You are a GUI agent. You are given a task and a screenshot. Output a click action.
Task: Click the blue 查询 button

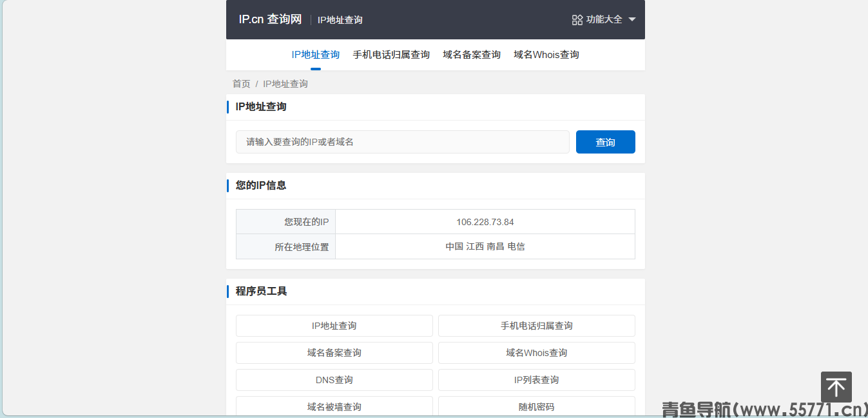[x=606, y=142]
